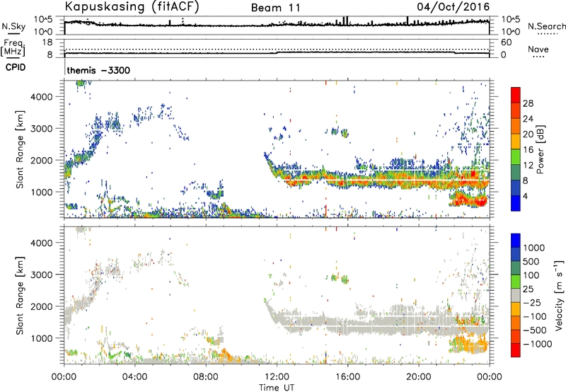The height and width of the screenshot is (392, 566).
Task: Click '2000' on power panel range axis
Action: pos(42,160)
